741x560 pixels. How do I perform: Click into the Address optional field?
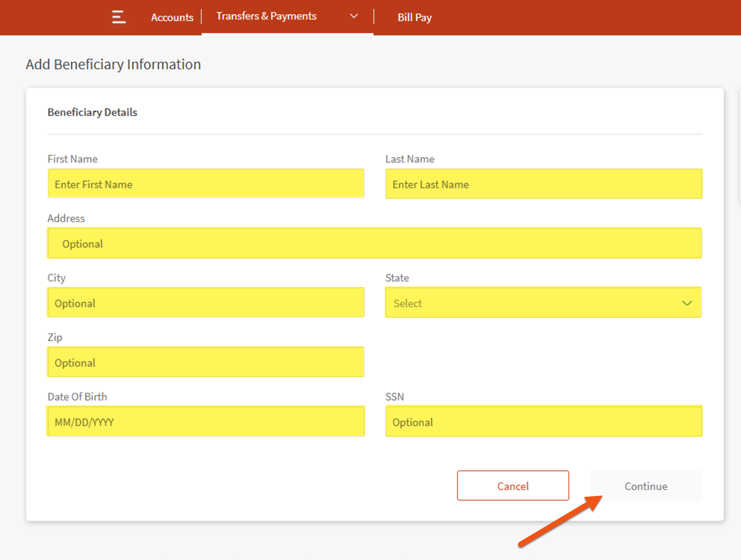coord(374,243)
